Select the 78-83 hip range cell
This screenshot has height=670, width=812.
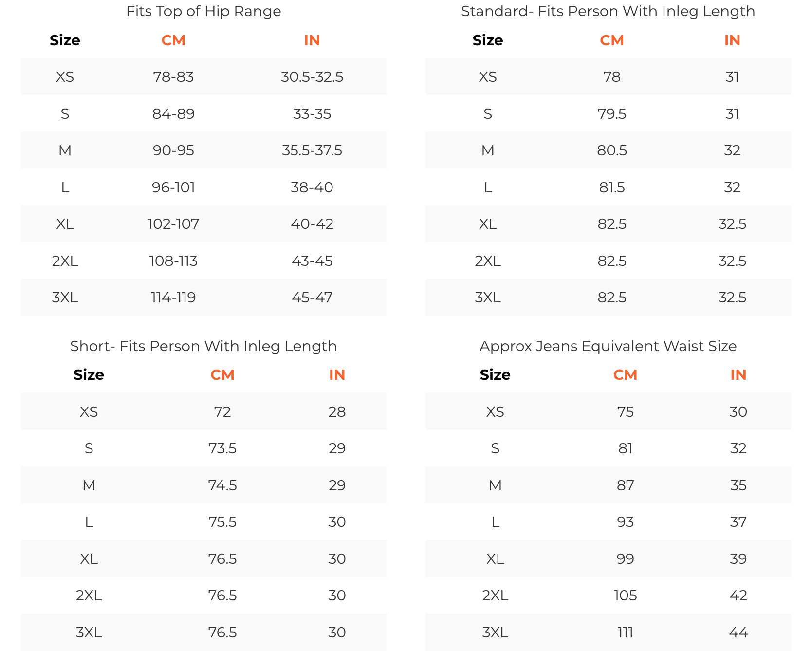click(x=173, y=77)
